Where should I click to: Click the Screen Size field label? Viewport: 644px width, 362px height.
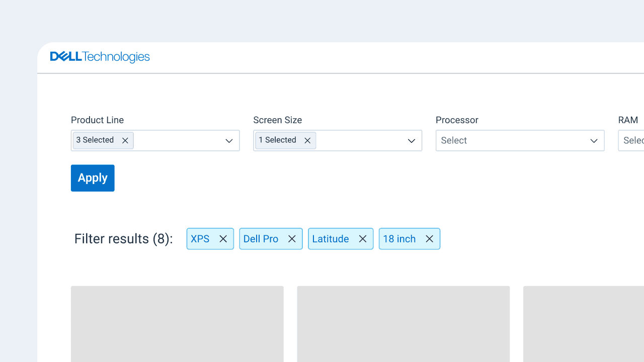coord(278,120)
